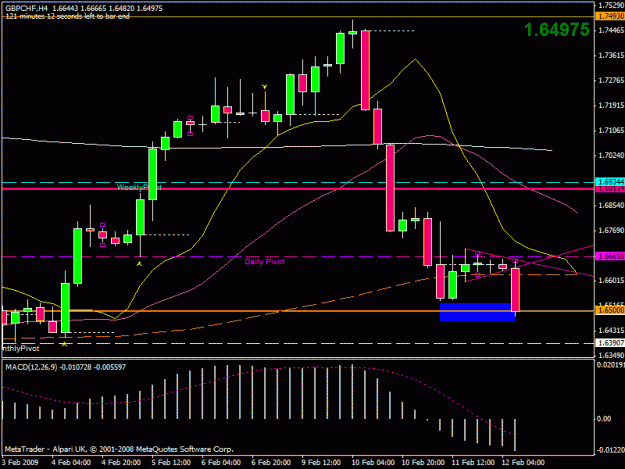Viewport: 625px width, 469px height.
Task: Click the 1.64315 price scale value
Action: pyautogui.click(x=611, y=330)
